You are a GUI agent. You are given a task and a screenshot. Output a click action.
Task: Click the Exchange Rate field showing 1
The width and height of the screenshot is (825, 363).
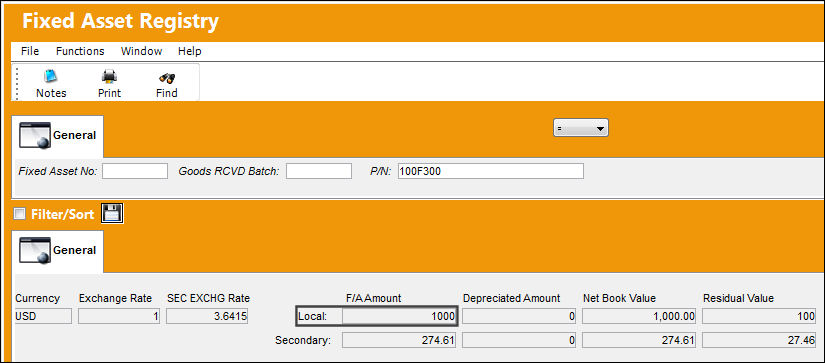[119, 316]
